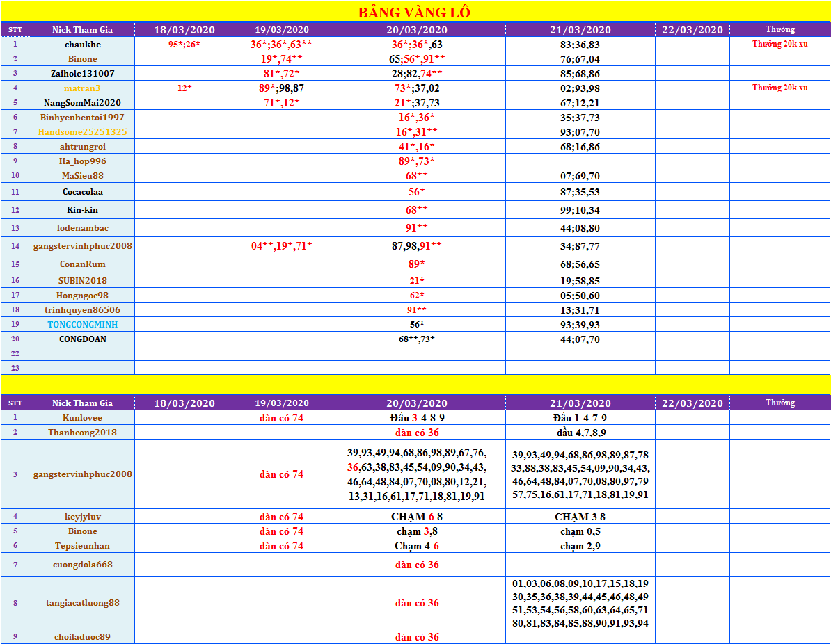831x644 pixels.
Task: Select the cell 'Tepsieunhan'
Action: (83, 545)
